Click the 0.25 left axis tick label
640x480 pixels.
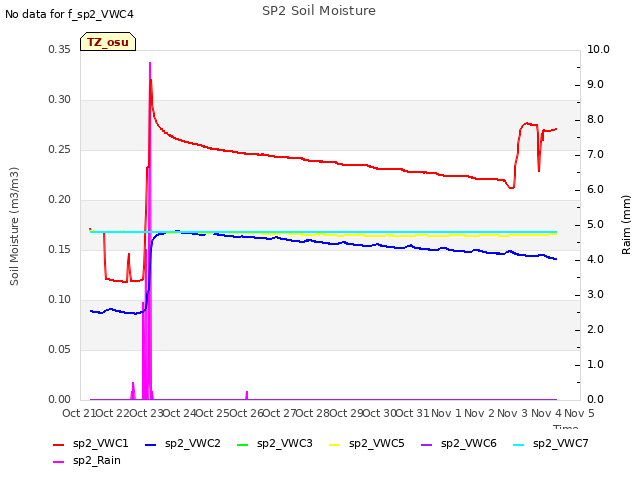pos(60,149)
